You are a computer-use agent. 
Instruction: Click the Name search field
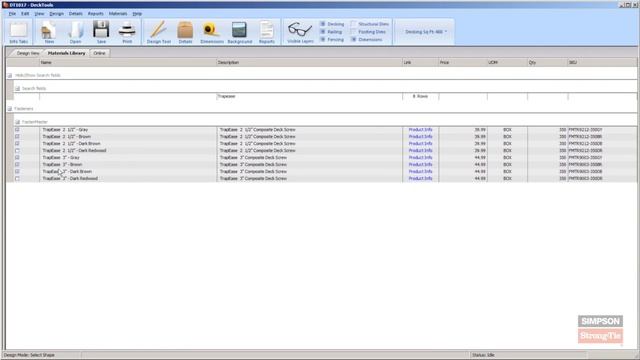pos(128,96)
